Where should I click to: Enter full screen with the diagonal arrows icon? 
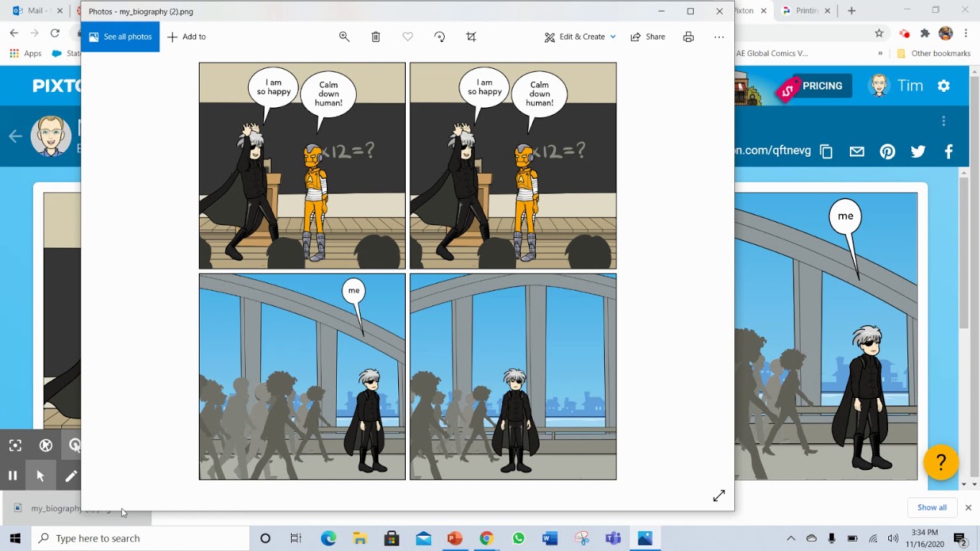(x=719, y=496)
